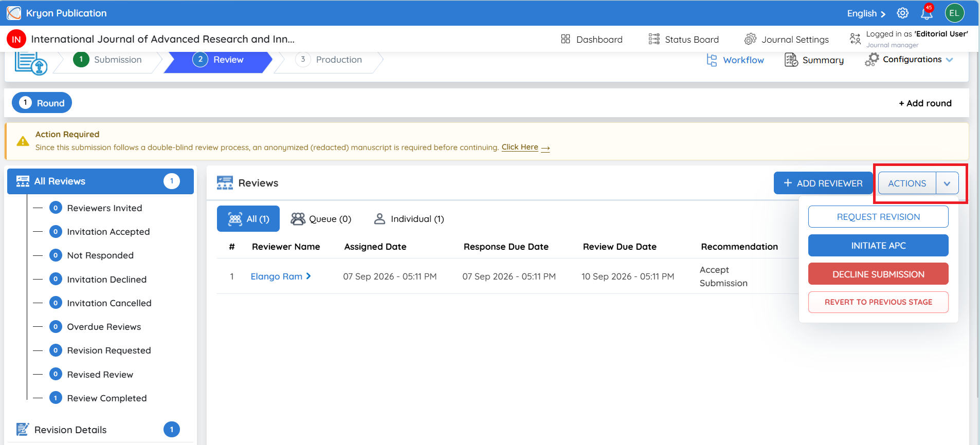The image size is (980, 445).
Task: Open reviewer Elango Ram link
Action: pyautogui.click(x=277, y=276)
